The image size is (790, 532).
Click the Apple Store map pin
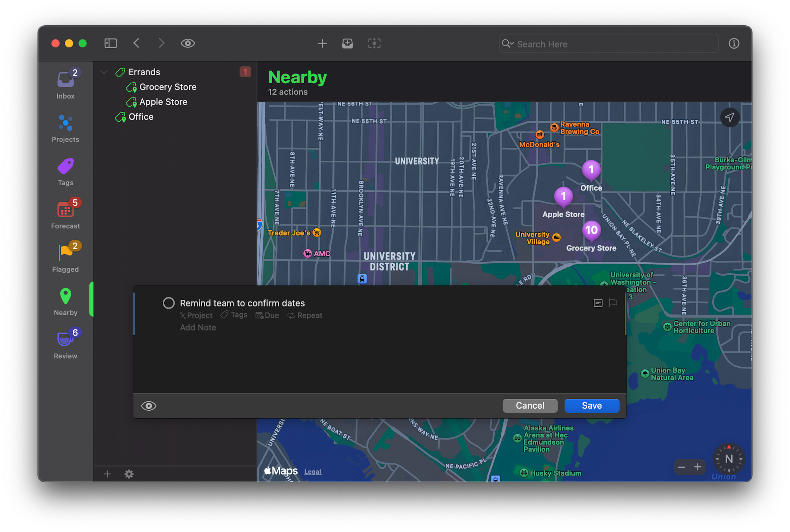coord(564,197)
